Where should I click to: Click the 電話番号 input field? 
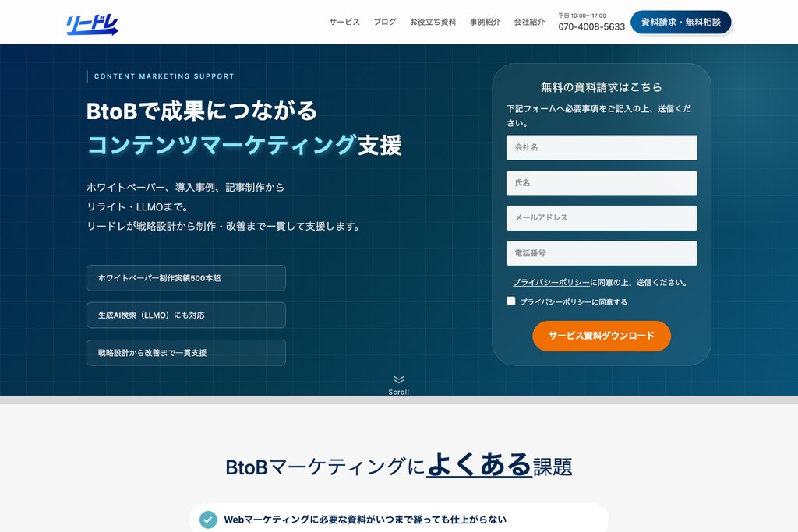click(602, 253)
